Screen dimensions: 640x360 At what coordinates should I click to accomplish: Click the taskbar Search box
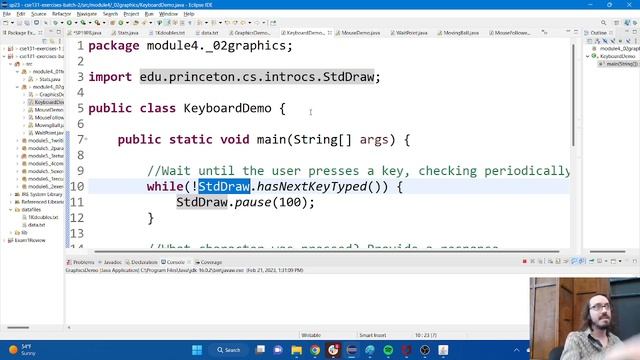click(x=229, y=350)
